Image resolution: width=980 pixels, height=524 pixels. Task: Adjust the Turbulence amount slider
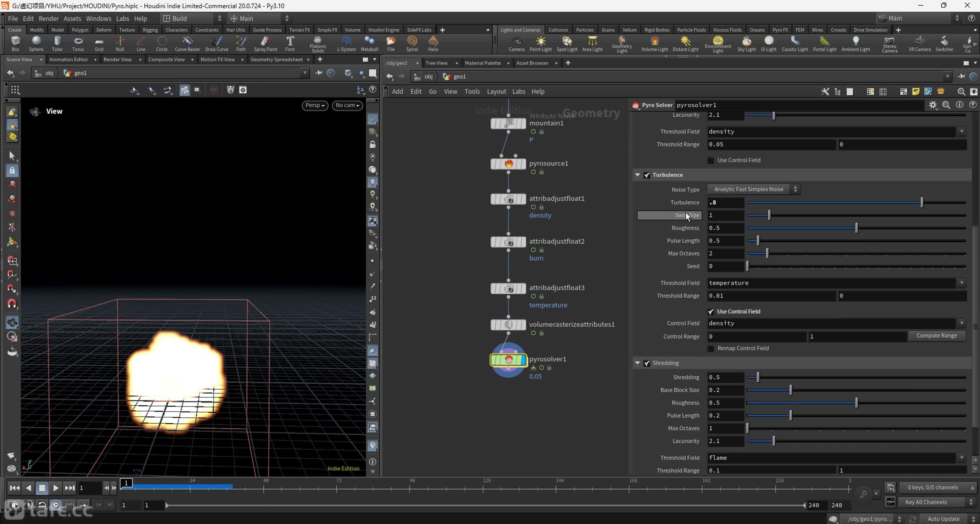tap(856, 202)
